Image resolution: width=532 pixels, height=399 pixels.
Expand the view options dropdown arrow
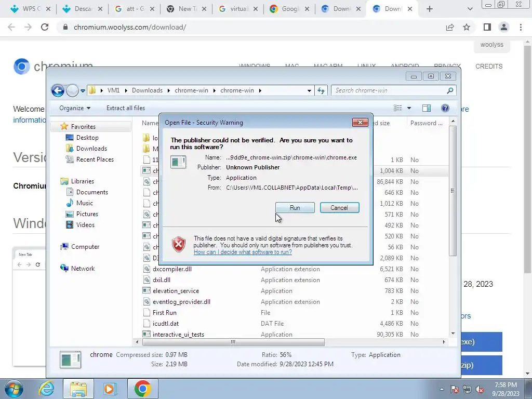[409, 108]
